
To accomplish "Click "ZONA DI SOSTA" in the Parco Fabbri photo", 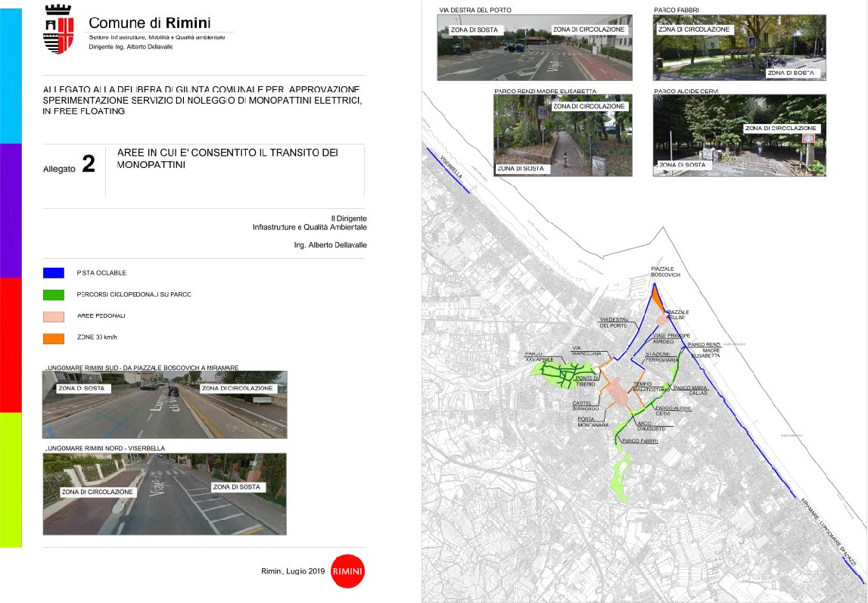I will coord(791,73).
